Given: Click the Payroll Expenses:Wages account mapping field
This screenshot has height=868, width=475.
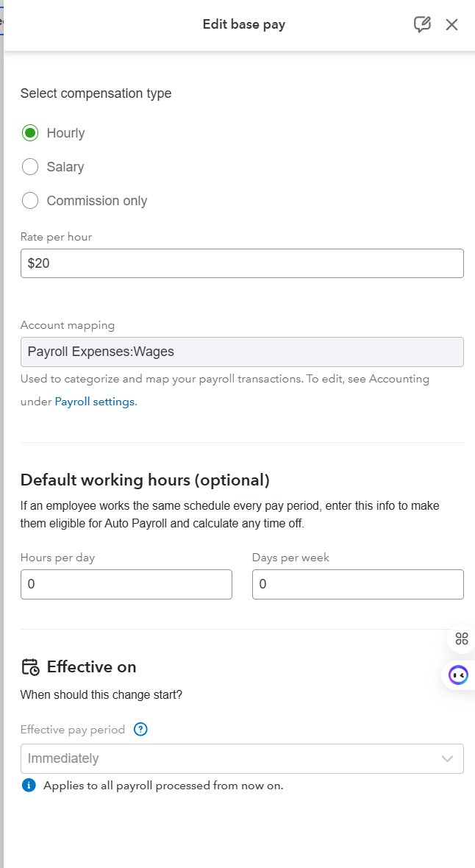Looking at the screenshot, I should click(242, 352).
